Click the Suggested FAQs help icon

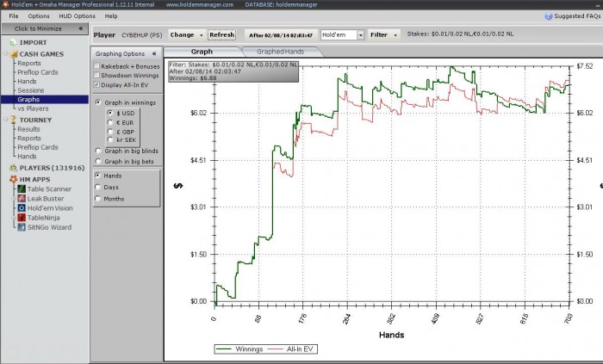tap(549, 16)
